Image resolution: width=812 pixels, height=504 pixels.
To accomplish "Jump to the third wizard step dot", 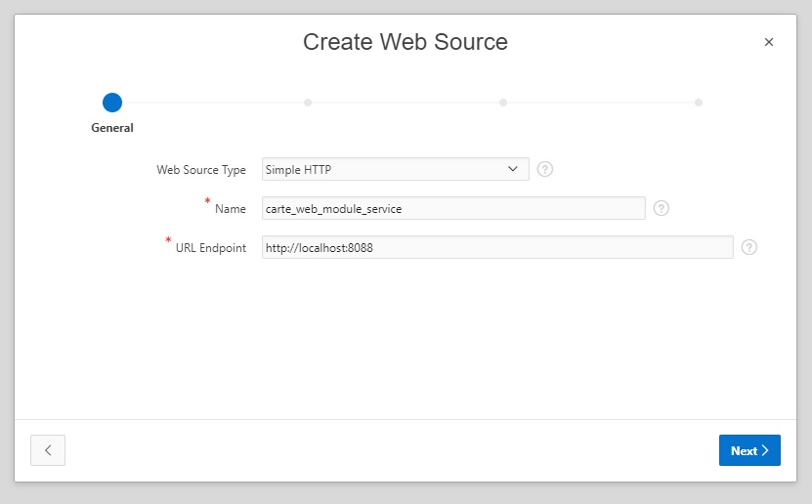I will click(503, 103).
